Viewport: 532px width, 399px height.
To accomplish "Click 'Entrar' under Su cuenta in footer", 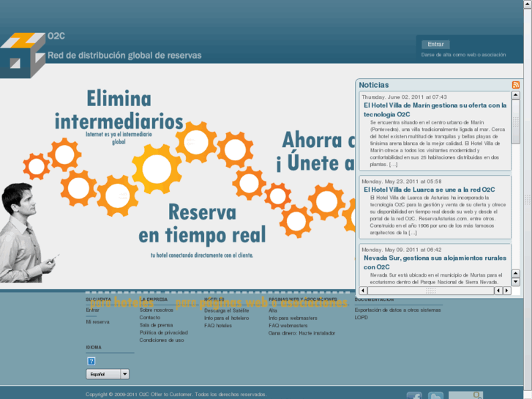I will point(92,310).
